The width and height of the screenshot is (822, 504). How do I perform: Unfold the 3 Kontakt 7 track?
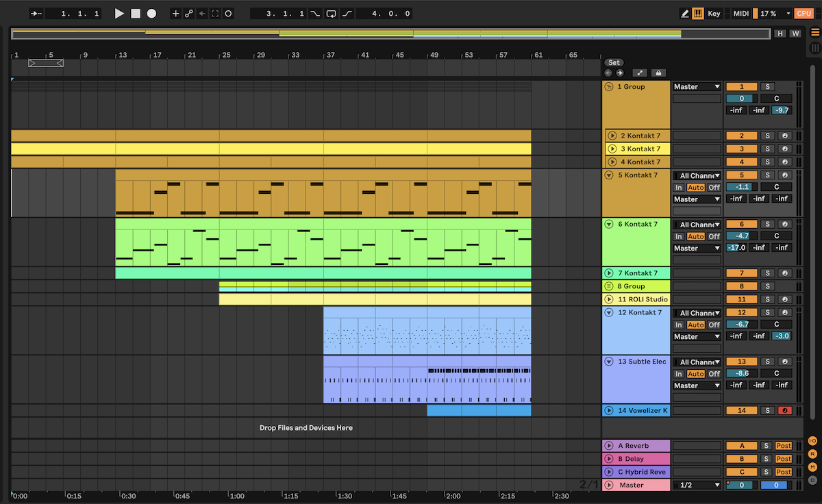[x=612, y=149]
